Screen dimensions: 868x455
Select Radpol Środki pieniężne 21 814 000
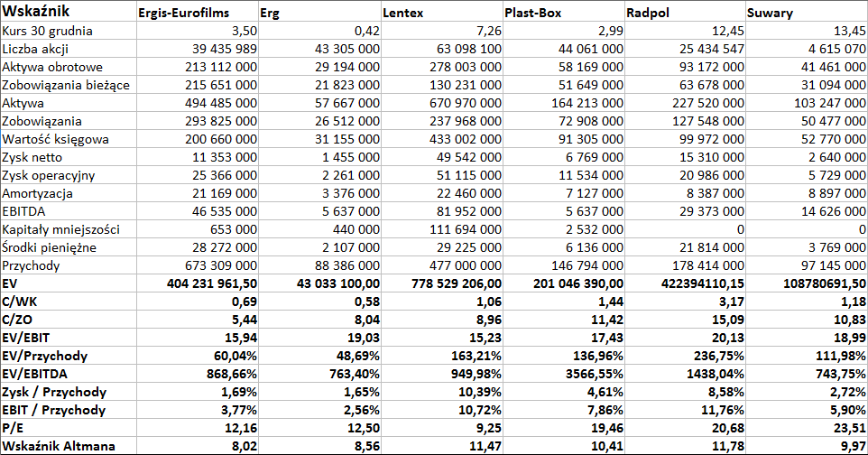(686, 247)
